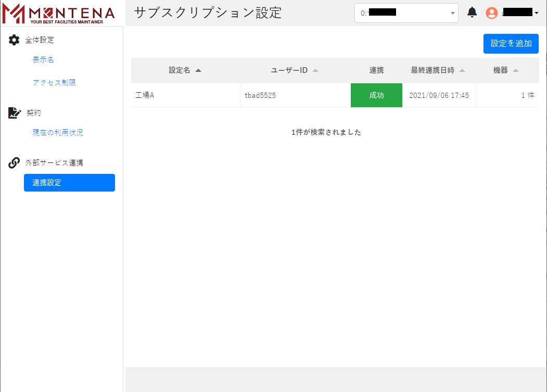Click the MONTENA logo

tap(58, 14)
